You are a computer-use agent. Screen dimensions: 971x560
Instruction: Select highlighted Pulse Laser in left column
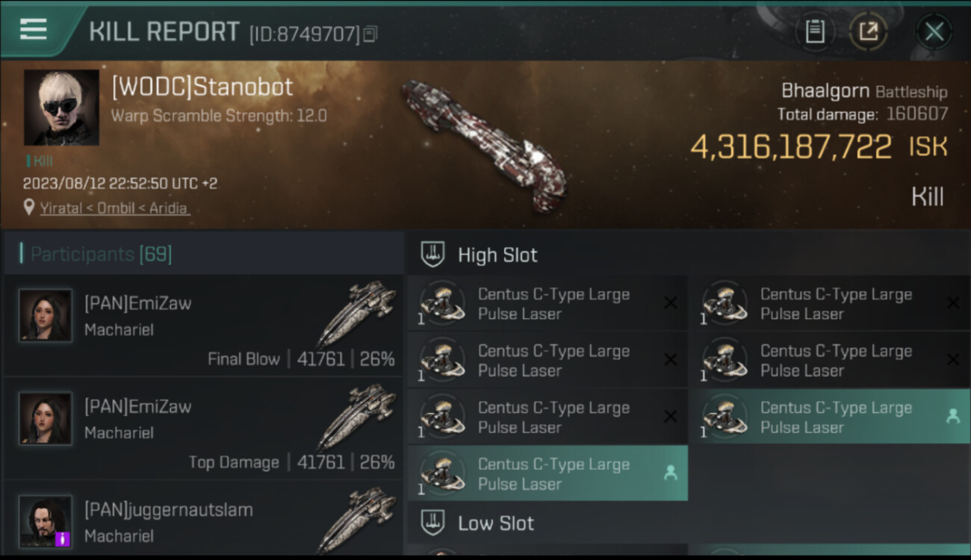click(x=547, y=474)
